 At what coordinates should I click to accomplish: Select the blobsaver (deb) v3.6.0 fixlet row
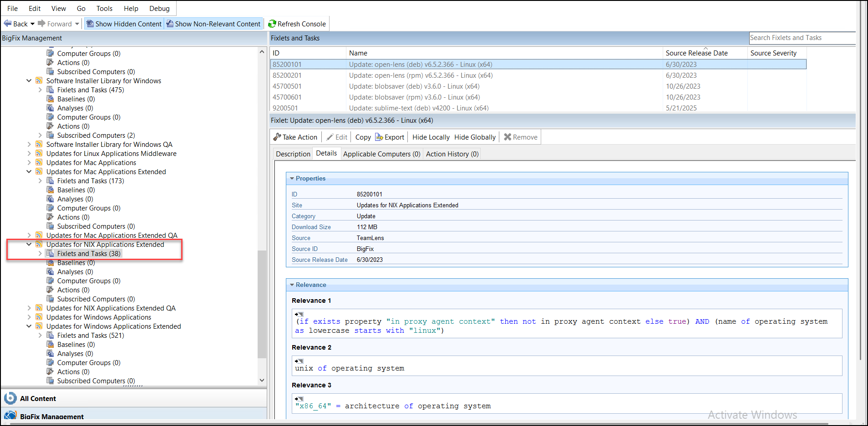click(538, 86)
